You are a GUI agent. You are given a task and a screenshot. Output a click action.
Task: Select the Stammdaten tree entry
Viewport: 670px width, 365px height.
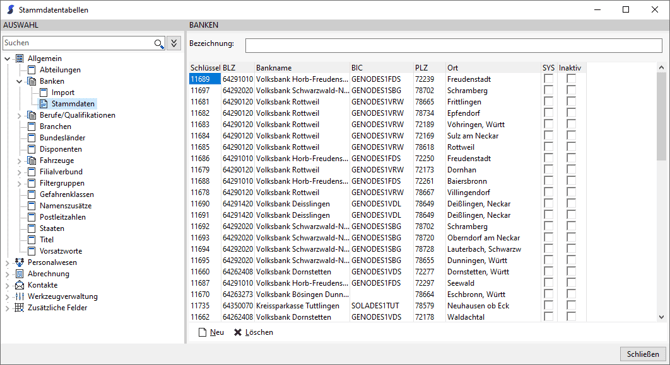73,103
